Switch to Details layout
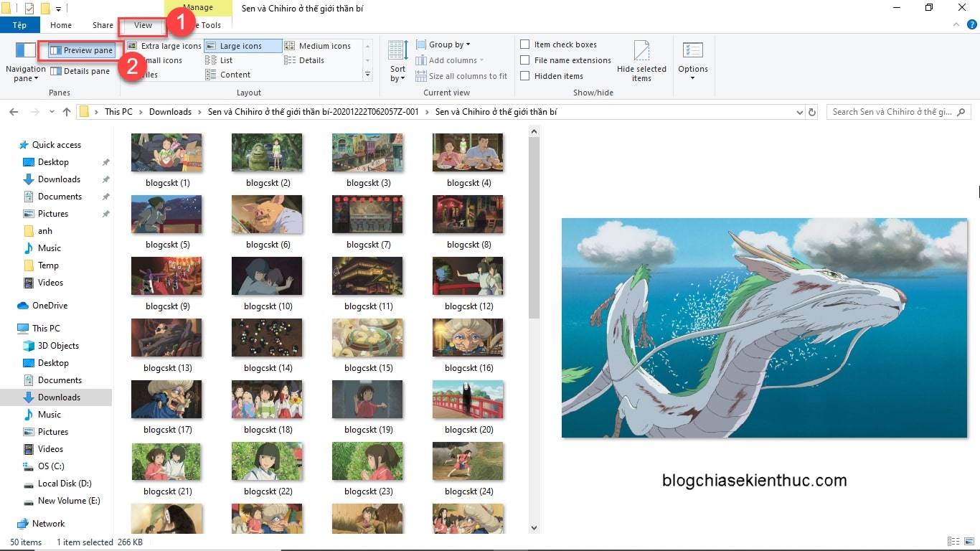Viewport: 980px width, 551px height. click(x=305, y=60)
